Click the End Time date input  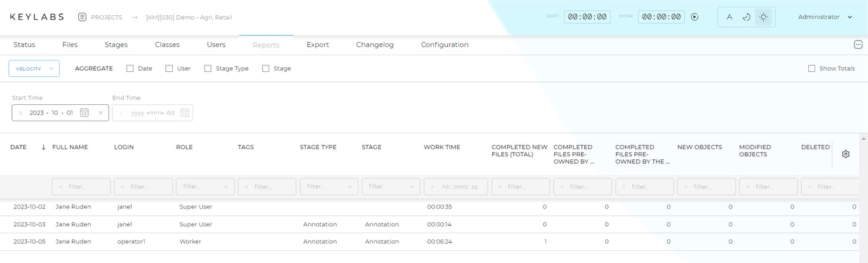point(153,112)
